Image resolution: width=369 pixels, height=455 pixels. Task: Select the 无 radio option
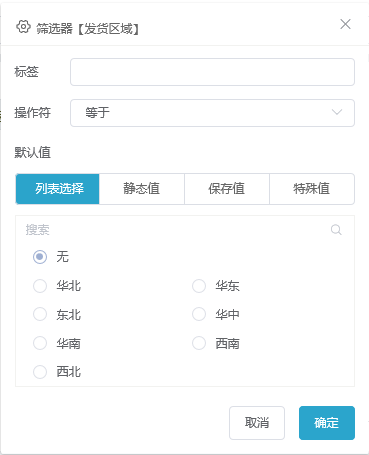click(40, 257)
